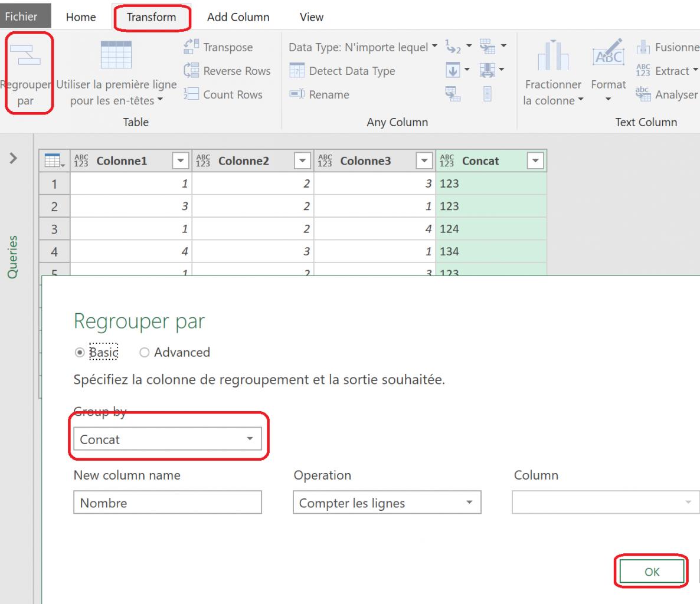Image resolution: width=700 pixels, height=604 pixels.
Task: Click the Detect Data Type icon
Action: click(297, 70)
